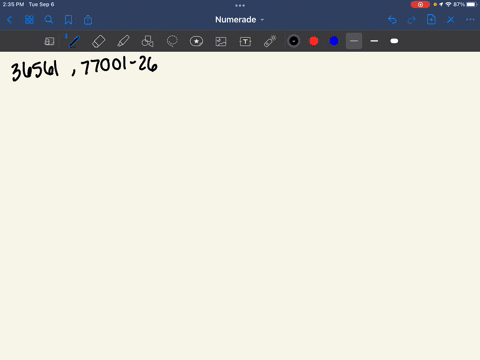480x360 pixels.
Task: Select the thinnest stroke width
Action: [354, 41]
